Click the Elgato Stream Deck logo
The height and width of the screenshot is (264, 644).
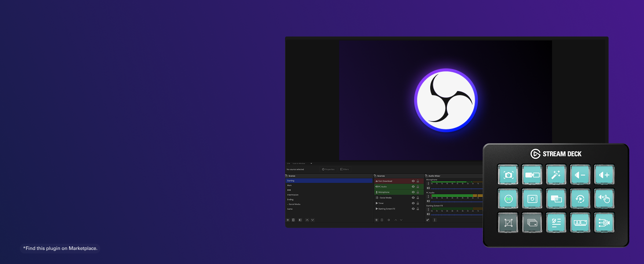[556, 154]
